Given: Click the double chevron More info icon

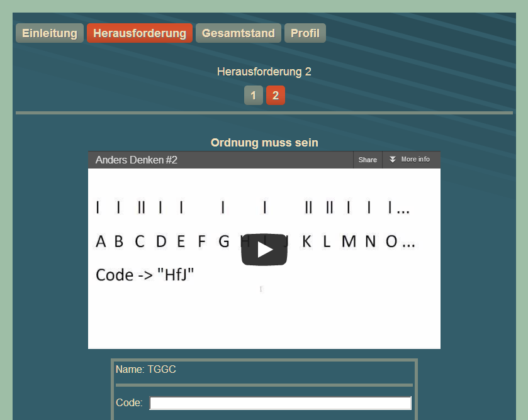Looking at the screenshot, I should tap(393, 160).
